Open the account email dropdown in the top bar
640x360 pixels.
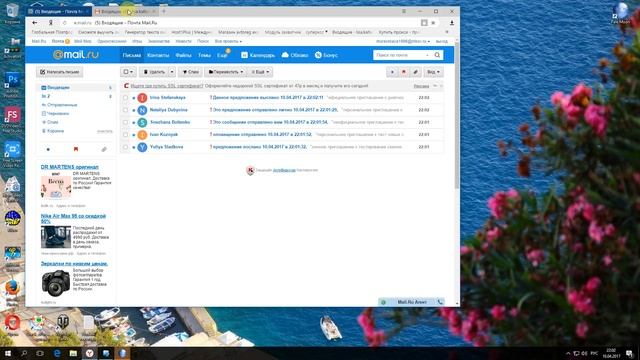pyautogui.click(x=402, y=41)
